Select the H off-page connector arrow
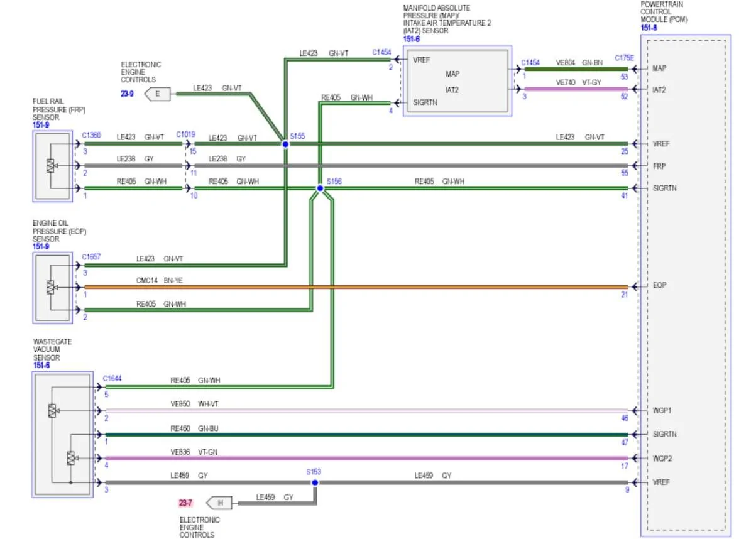Screen dimensions: 756x539 (219, 502)
